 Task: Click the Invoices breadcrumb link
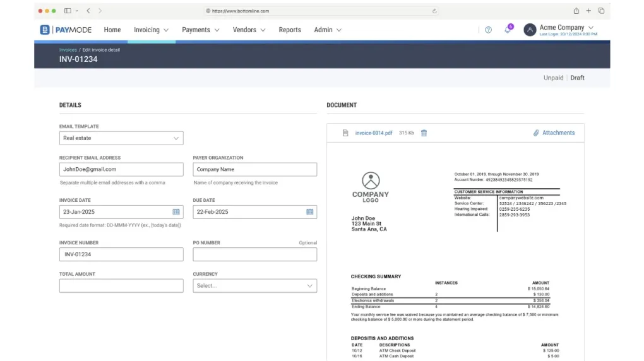pos(68,50)
